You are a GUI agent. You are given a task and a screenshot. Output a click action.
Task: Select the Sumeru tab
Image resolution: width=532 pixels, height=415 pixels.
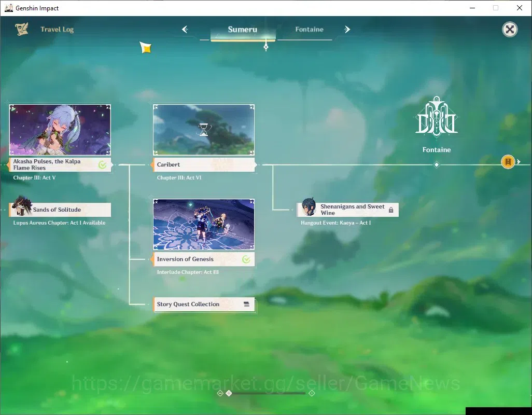243,30
